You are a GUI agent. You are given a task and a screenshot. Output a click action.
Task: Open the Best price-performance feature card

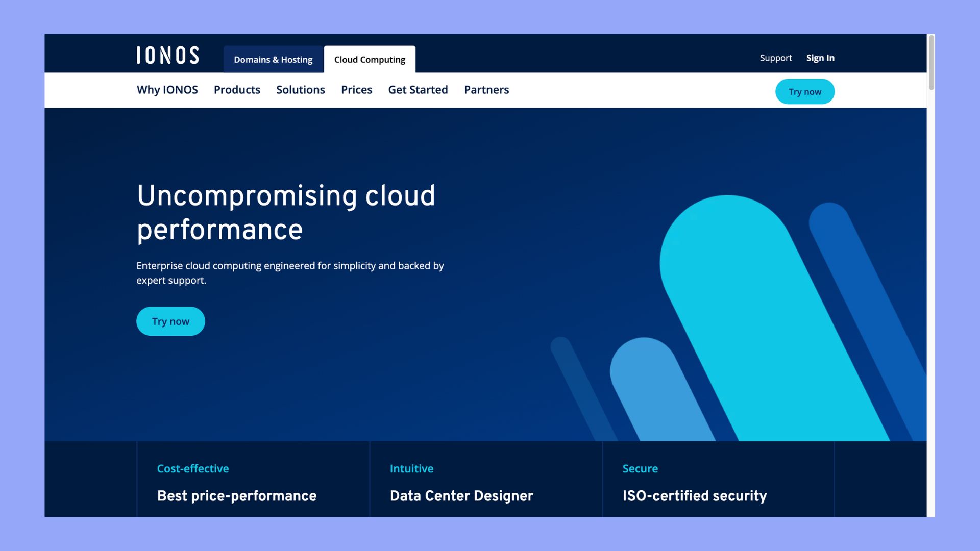[236, 495]
